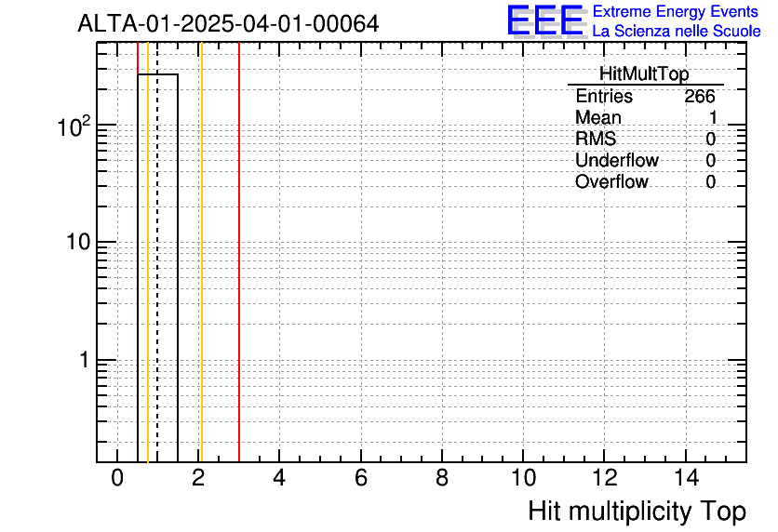Select the ALTA-01-2025-04-01-00064 plot title
The image size is (778, 532).
click(x=228, y=23)
